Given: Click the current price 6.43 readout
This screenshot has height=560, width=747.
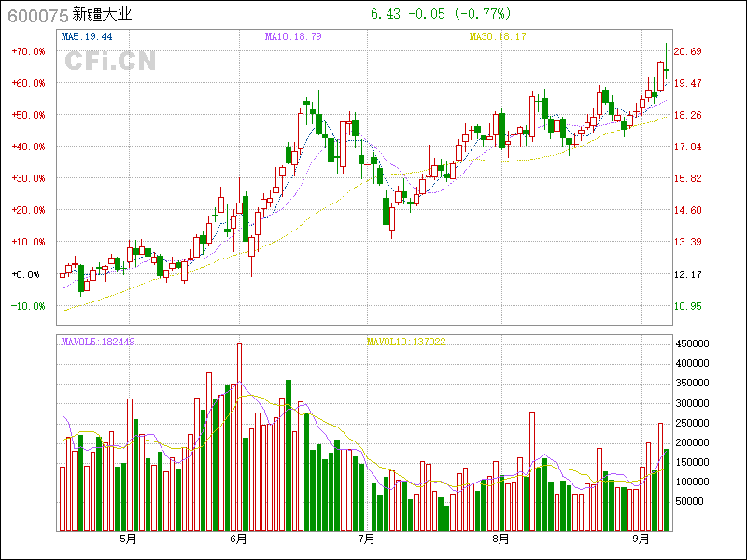Looking at the screenshot, I should point(385,14).
